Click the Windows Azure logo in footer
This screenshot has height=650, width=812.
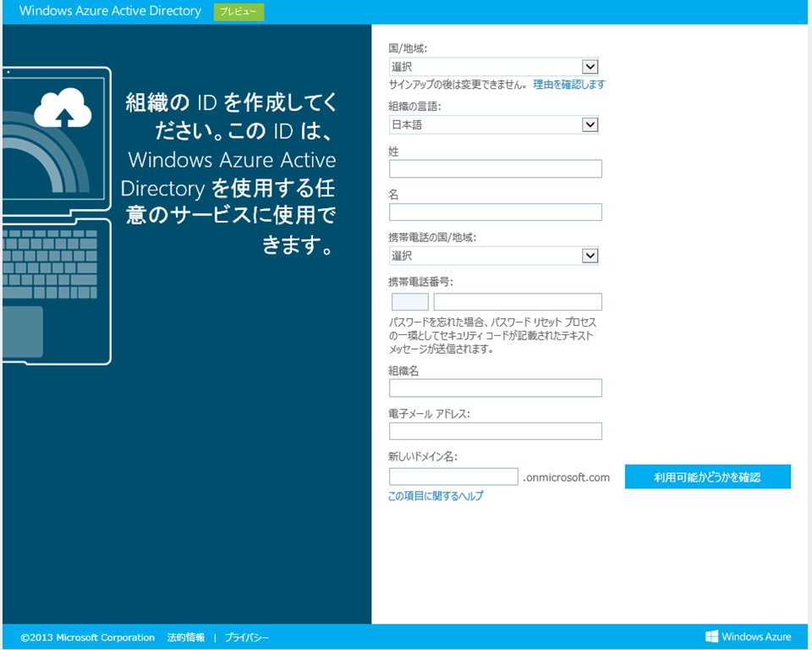pos(749,636)
